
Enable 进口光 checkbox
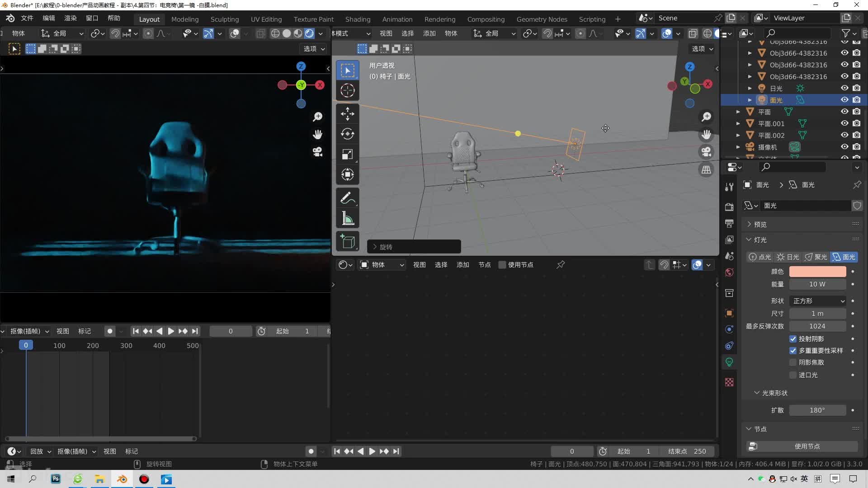tap(793, 375)
